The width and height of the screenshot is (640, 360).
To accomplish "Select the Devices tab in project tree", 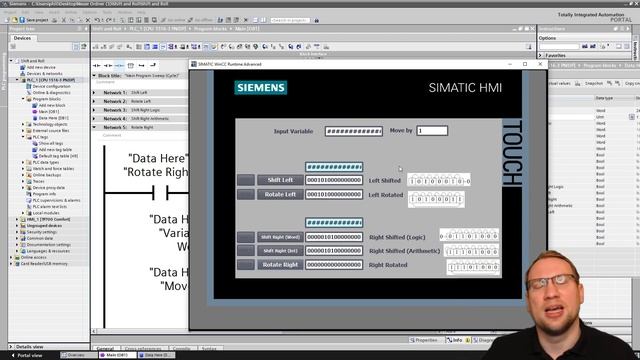I will (22, 38).
